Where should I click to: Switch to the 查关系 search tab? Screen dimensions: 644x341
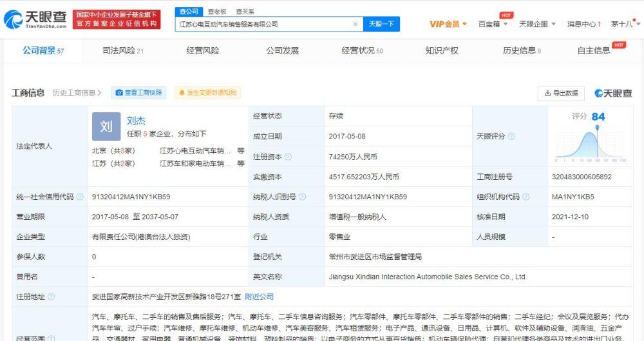pos(245,12)
